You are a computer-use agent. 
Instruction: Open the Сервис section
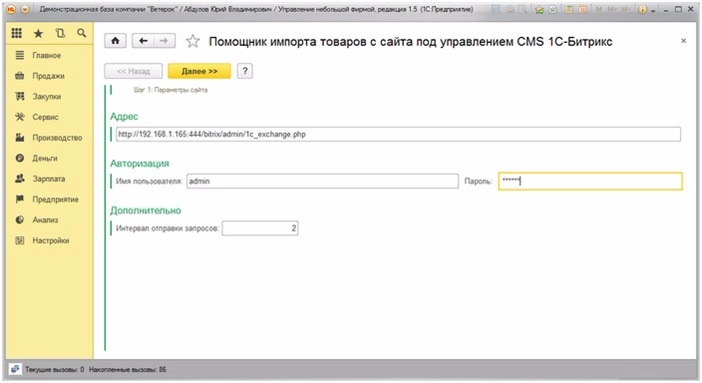click(49, 117)
